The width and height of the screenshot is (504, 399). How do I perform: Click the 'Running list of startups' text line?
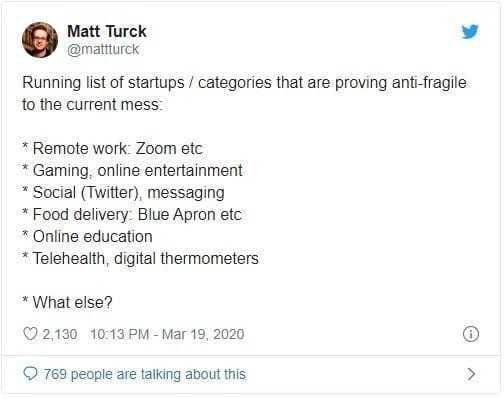tap(244, 83)
